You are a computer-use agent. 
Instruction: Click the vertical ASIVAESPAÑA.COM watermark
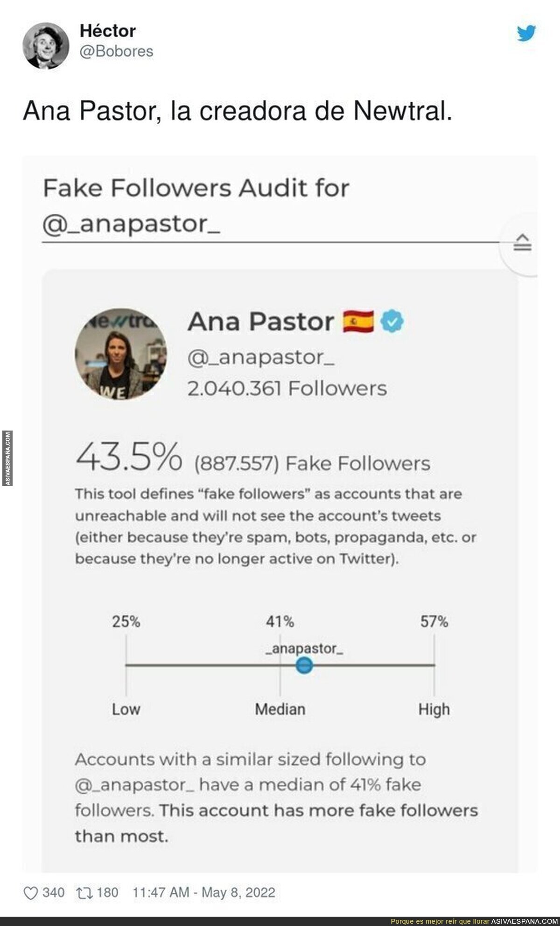(7, 459)
